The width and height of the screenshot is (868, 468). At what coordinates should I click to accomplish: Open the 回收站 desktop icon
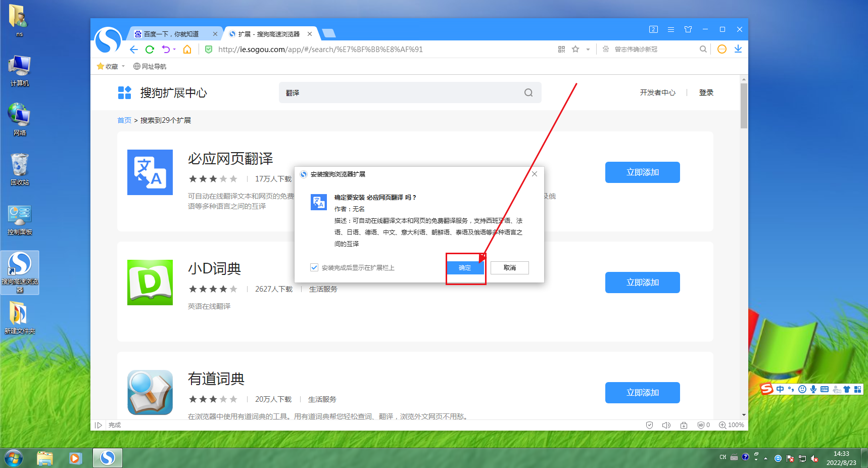click(20, 170)
